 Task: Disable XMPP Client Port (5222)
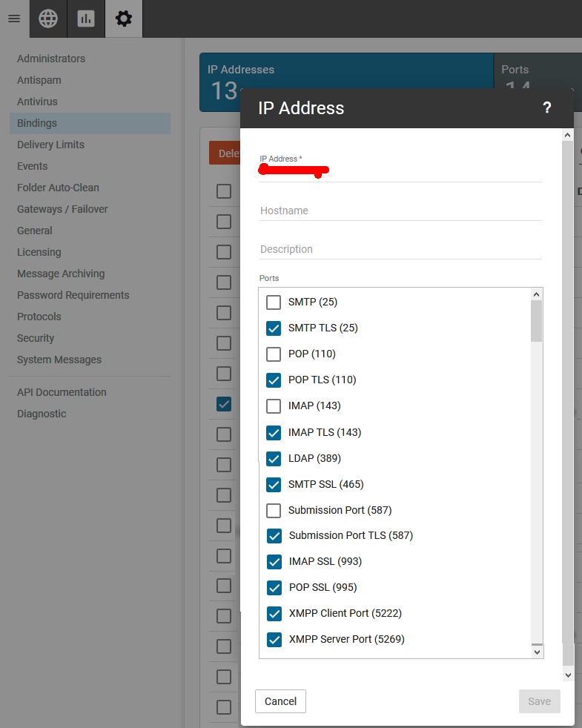274,614
